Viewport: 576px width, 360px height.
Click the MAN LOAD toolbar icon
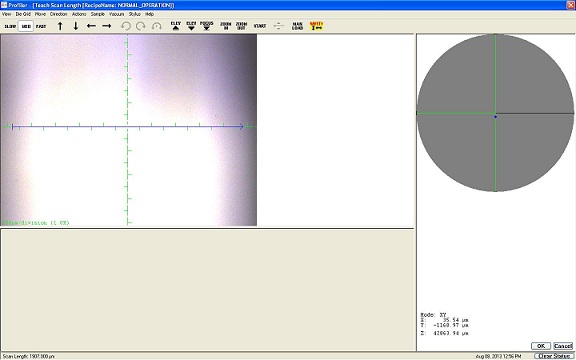coord(297,26)
